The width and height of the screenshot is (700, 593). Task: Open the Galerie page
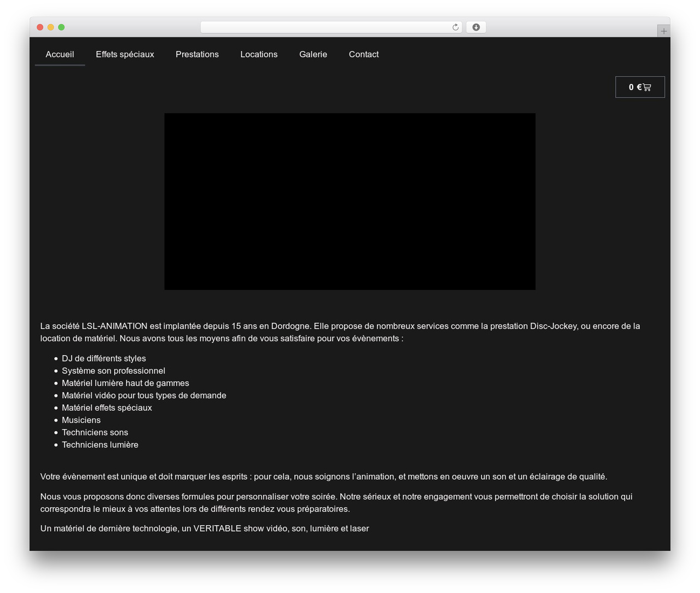coord(313,54)
